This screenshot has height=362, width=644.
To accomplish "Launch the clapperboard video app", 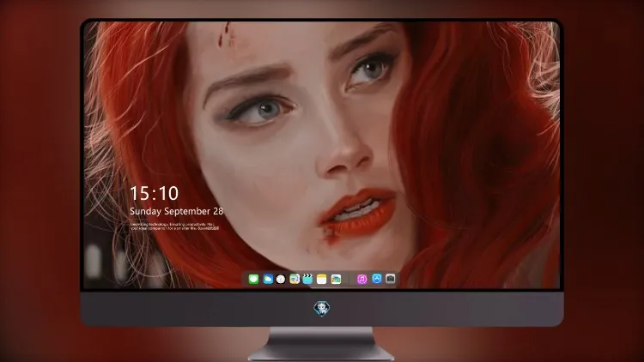I will [x=307, y=279].
